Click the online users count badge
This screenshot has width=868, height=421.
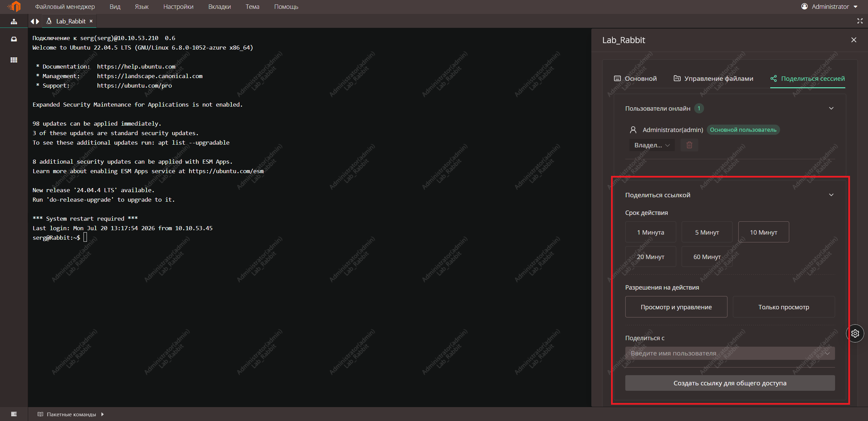pos(699,108)
